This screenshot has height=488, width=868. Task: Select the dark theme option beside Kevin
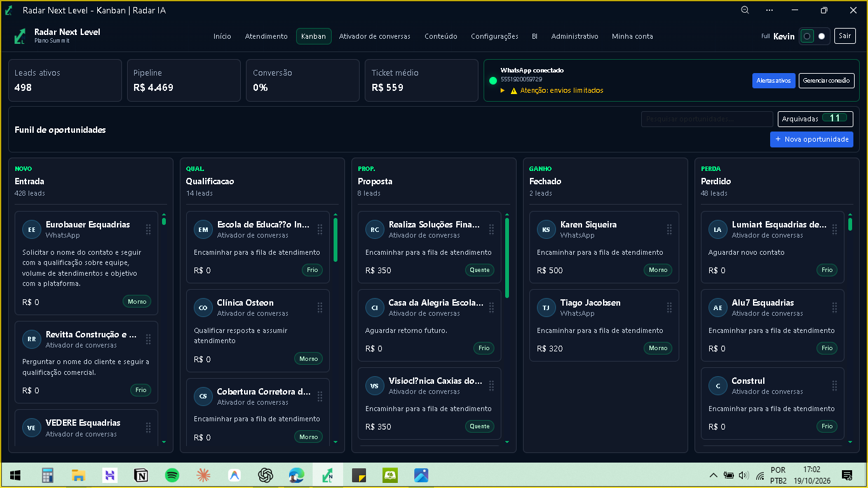[x=807, y=36]
